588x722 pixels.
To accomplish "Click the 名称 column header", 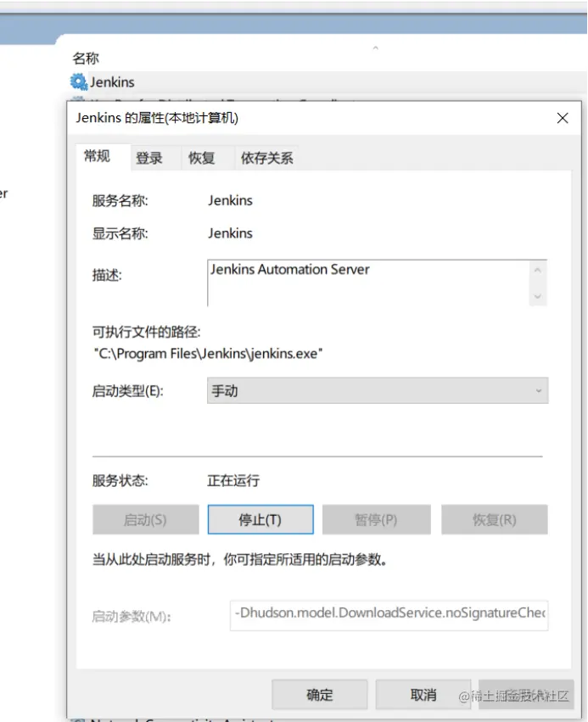I will (86, 58).
